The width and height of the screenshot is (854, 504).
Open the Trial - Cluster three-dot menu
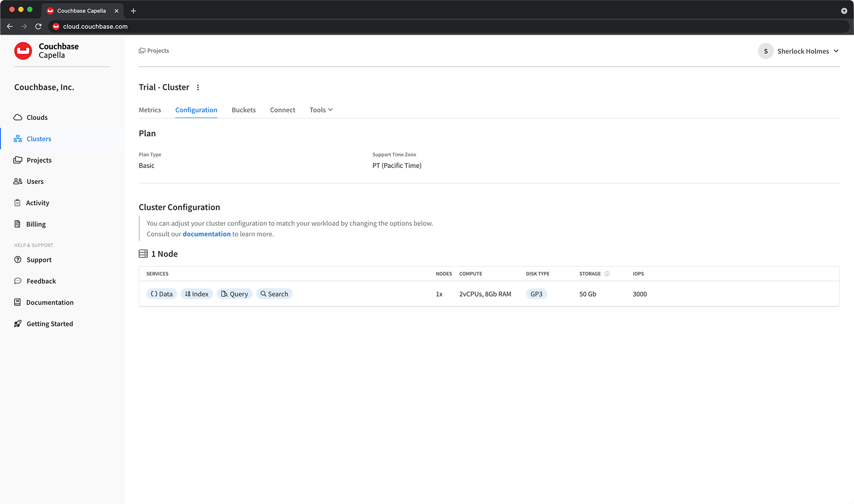click(x=198, y=87)
